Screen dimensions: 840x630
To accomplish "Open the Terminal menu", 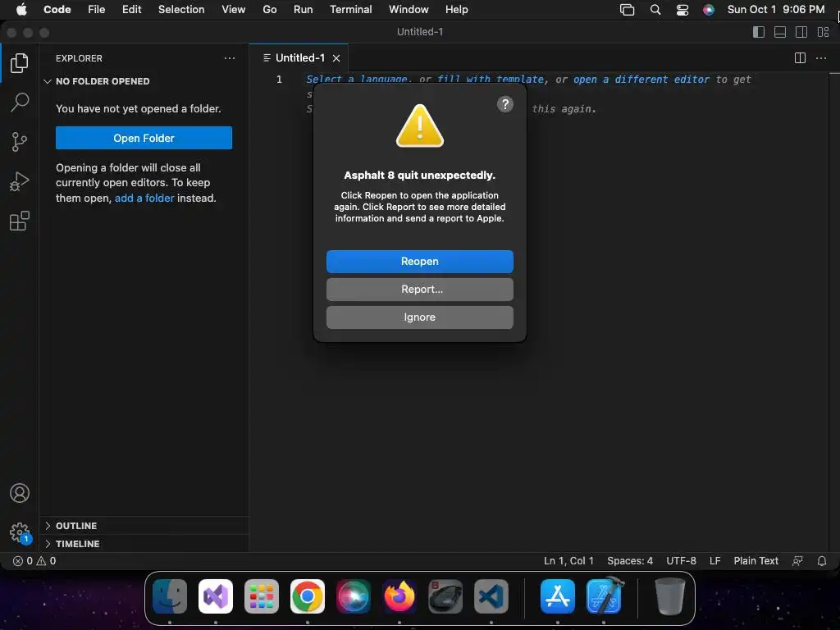I will coord(351,10).
